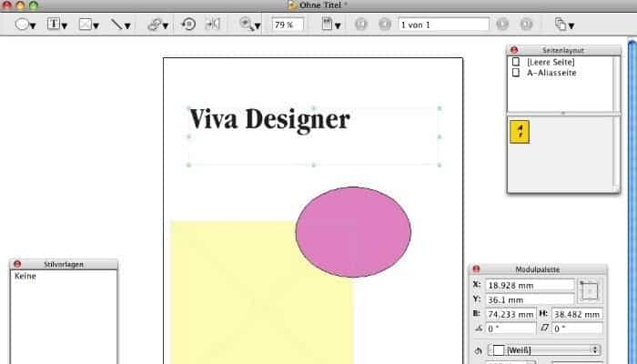Close the Modulpalette panel
The image size is (637, 364).
pos(476,269)
